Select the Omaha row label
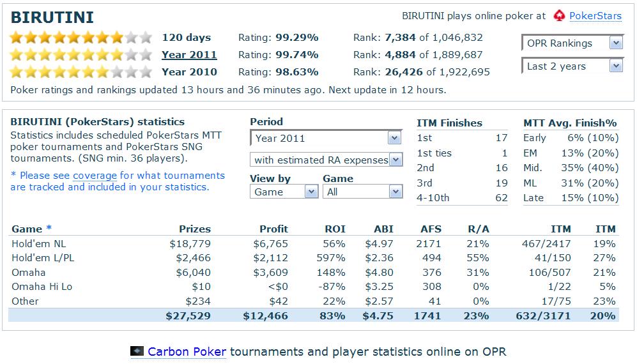 29,273
